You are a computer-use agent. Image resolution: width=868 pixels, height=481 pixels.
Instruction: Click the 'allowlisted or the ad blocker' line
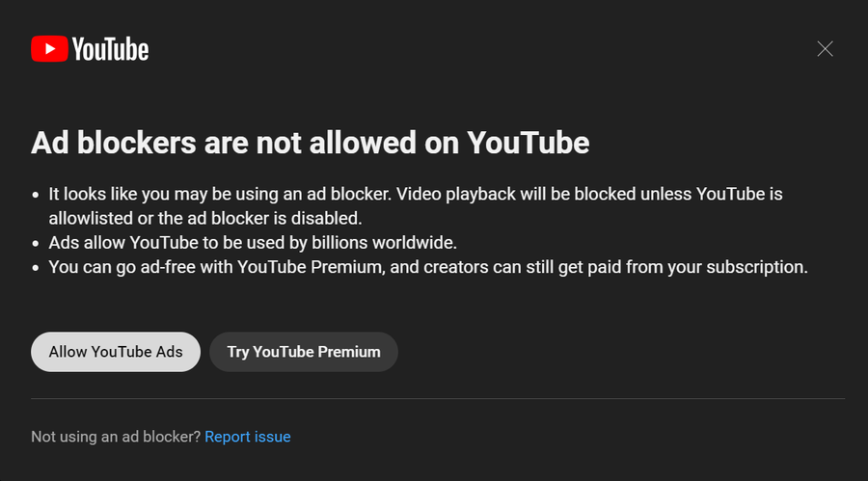(x=205, y=219)
